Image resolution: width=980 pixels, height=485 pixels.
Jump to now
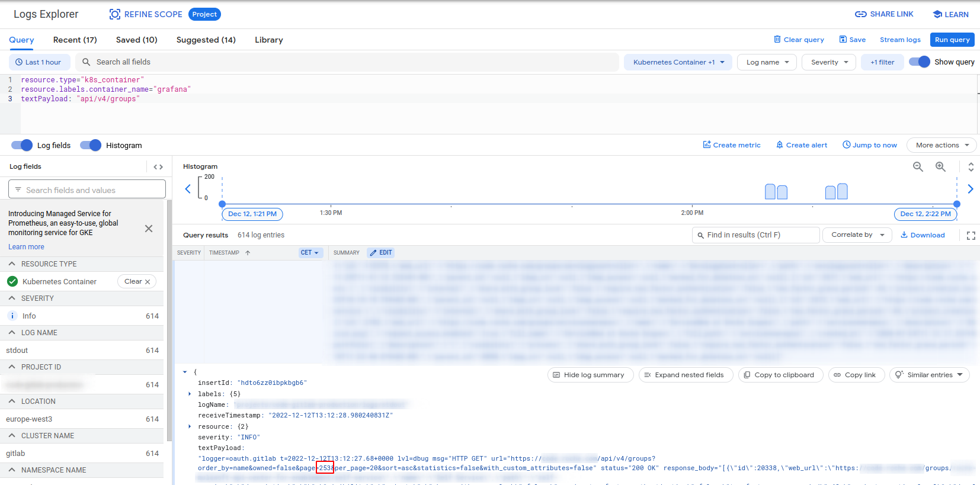(870, 145)
